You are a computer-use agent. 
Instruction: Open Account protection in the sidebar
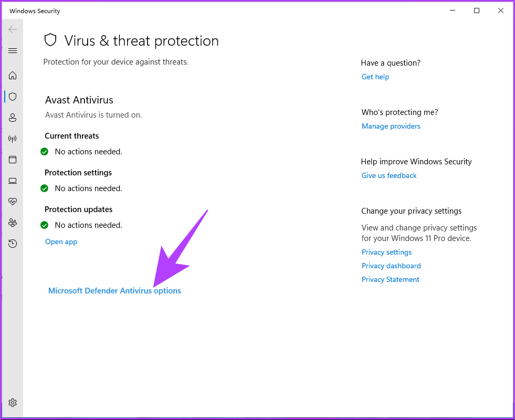click(x=13, y=118)
